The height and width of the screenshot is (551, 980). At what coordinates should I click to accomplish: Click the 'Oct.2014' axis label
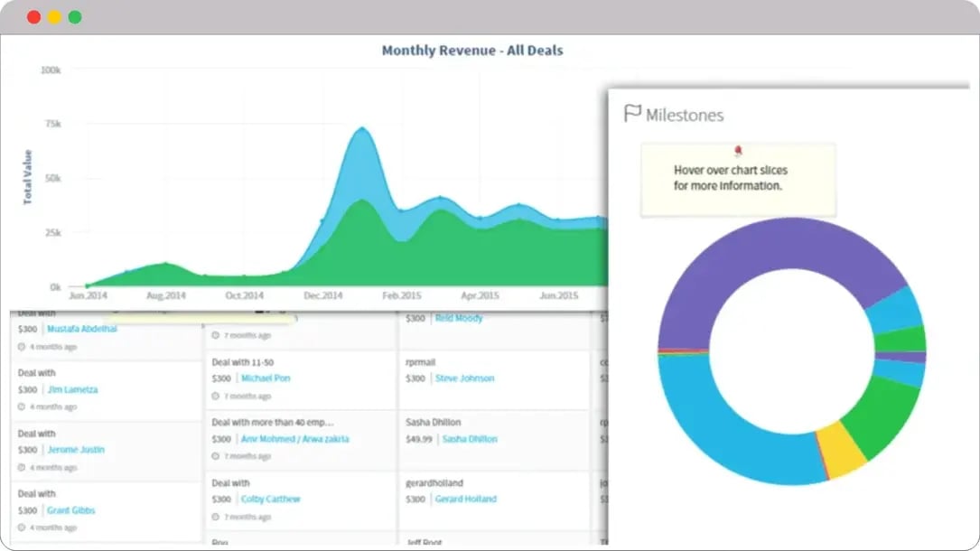[x=245, y=294]
